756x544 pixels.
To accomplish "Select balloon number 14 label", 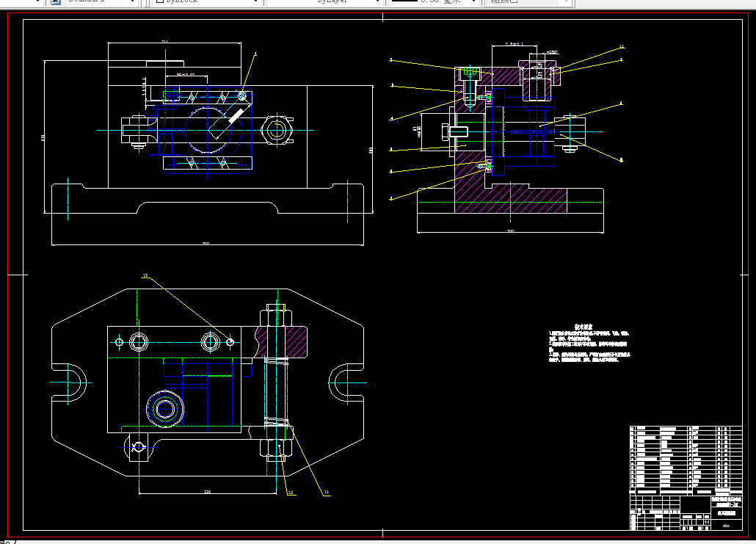I will click(622, 47).
